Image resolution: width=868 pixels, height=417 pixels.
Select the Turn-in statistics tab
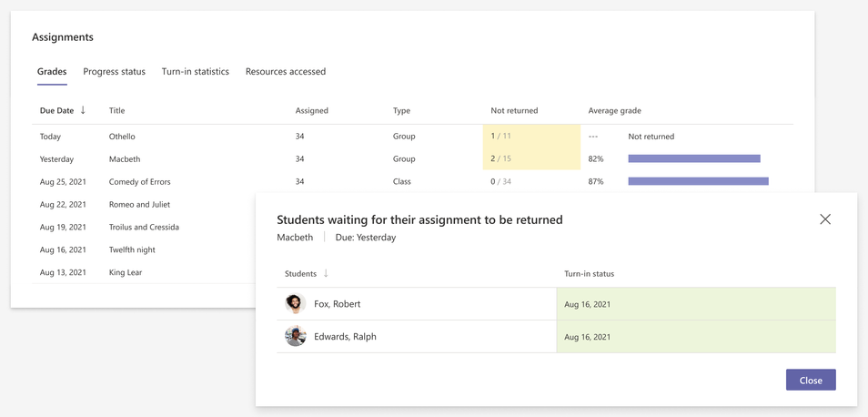[x=196, y=72]
